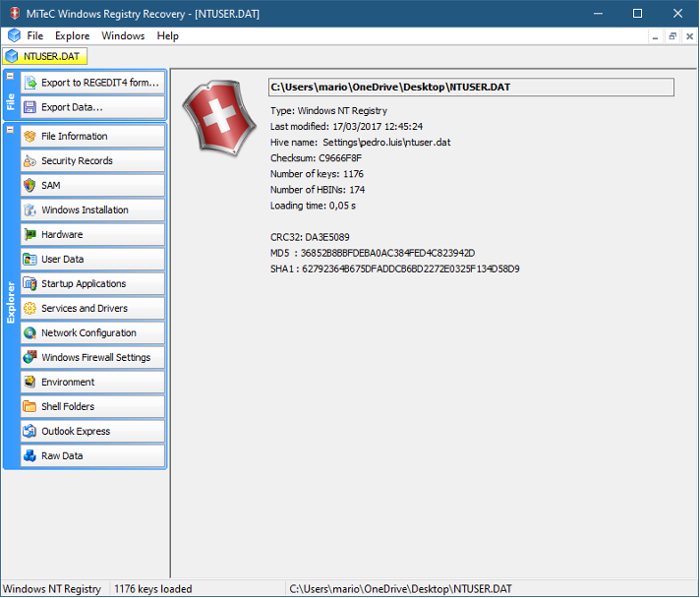Restore the inner NTUSER.DAT child window

(672, 36)
